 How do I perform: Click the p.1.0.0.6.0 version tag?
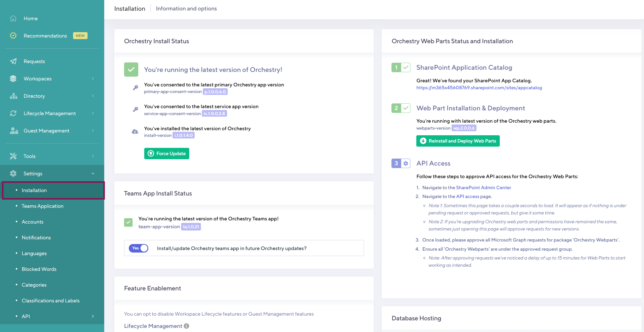215,92
